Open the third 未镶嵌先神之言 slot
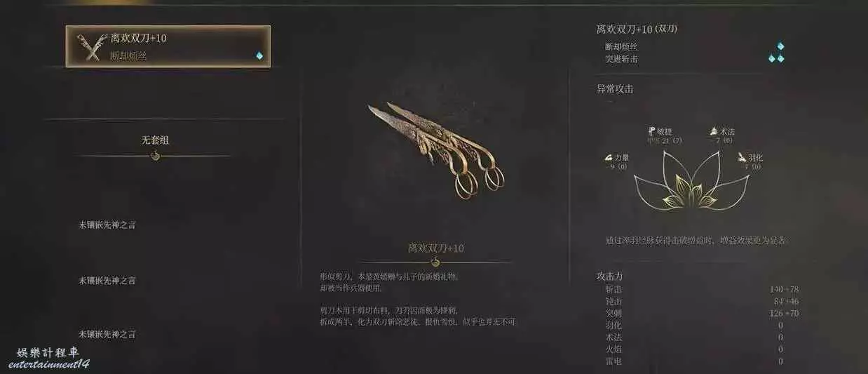This screenshot has width=868, height=374. tap(107, 335)
